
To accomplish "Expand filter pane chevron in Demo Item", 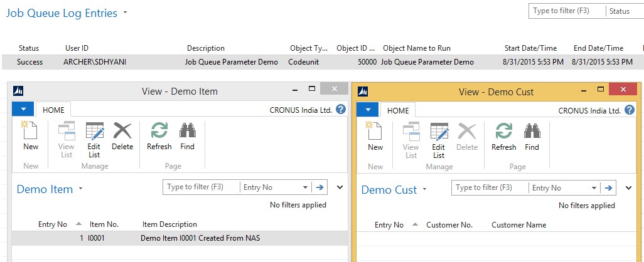I will coord(340,187).
